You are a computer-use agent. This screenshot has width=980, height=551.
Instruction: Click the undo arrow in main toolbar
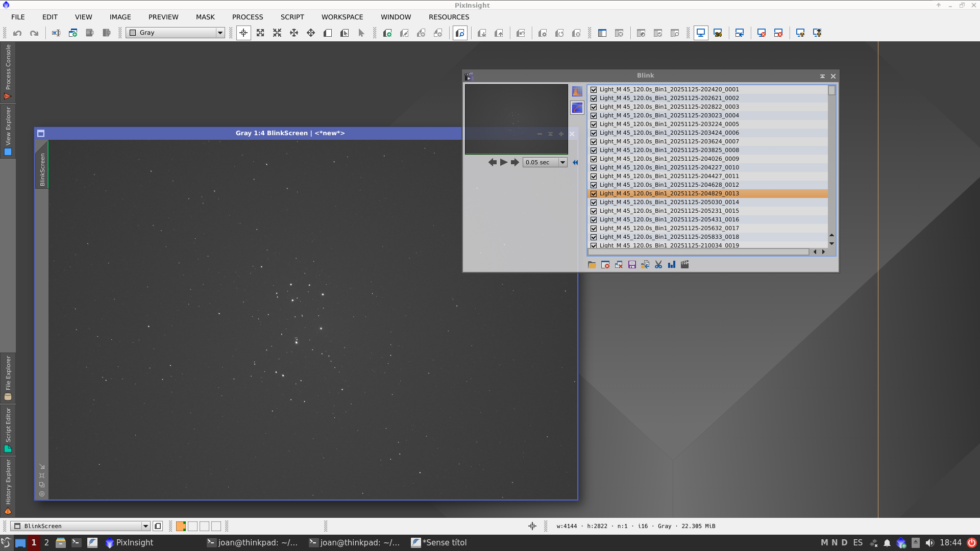[x=17, y=33]
